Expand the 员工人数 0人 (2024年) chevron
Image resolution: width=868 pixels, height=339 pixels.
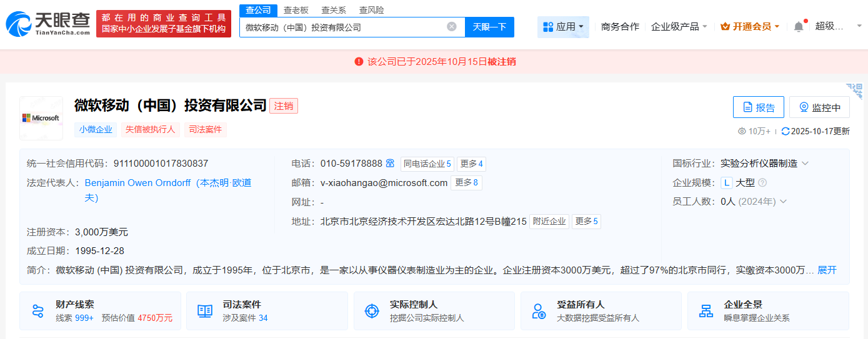(783, 202)
